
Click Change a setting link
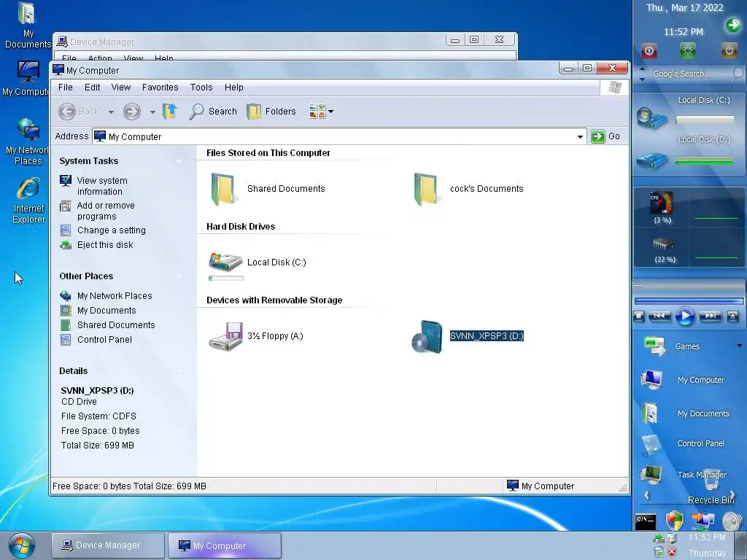pos(112,230)
